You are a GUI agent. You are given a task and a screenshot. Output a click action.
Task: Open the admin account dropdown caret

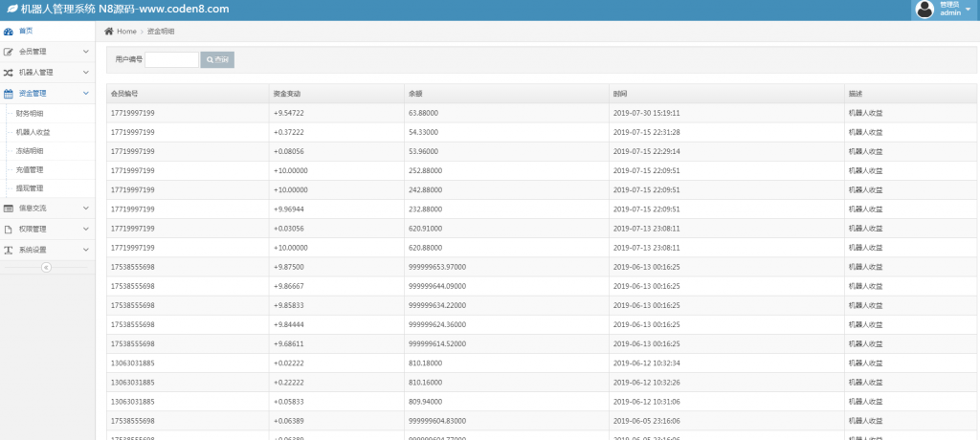coord(969,9)
